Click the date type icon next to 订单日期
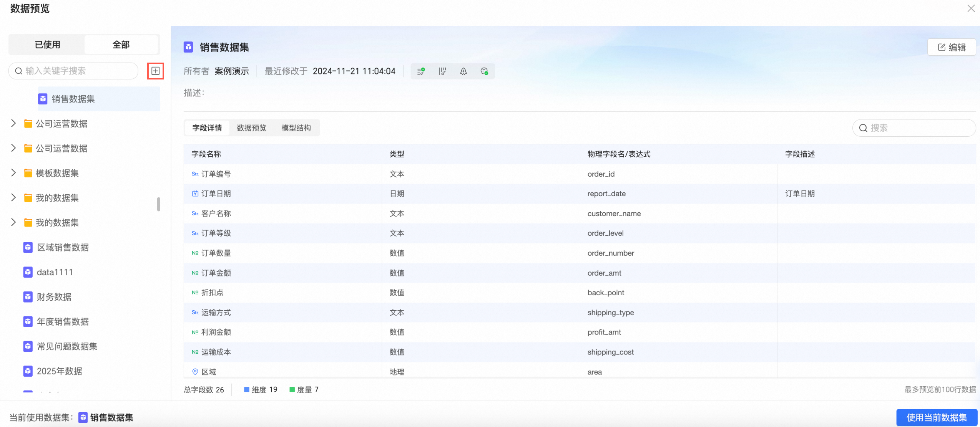This screenshot has width=980, height=427. (x=195, y=194)
